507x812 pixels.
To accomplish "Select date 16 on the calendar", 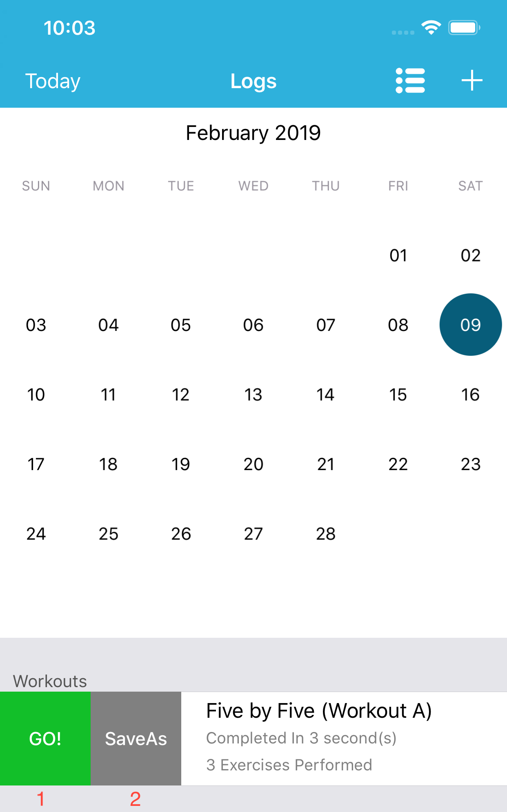I will 470,395.
